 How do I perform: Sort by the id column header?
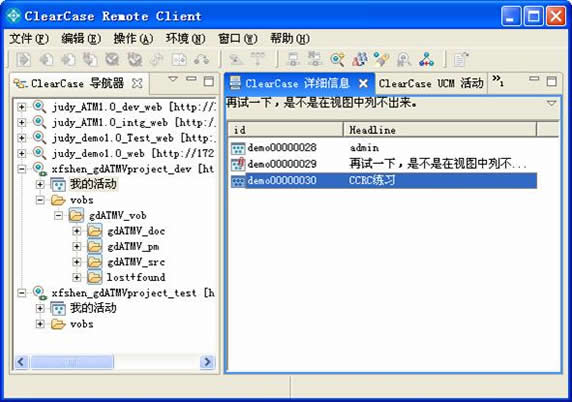coord(286,130)
